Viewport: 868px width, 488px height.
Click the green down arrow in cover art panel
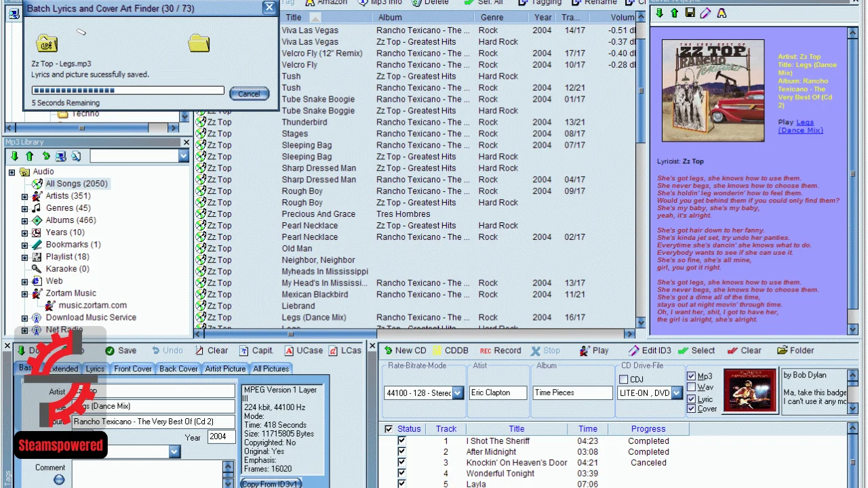tap(659, 13)
